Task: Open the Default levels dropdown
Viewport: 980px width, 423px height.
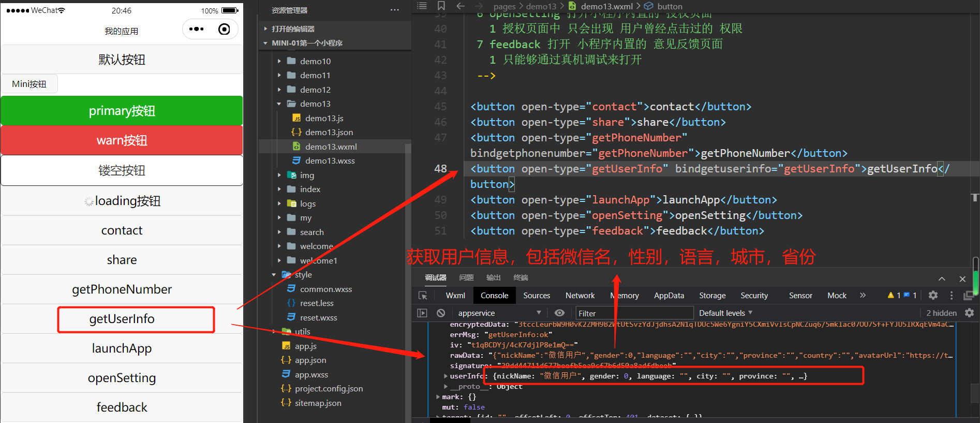Action: point(726,313)
